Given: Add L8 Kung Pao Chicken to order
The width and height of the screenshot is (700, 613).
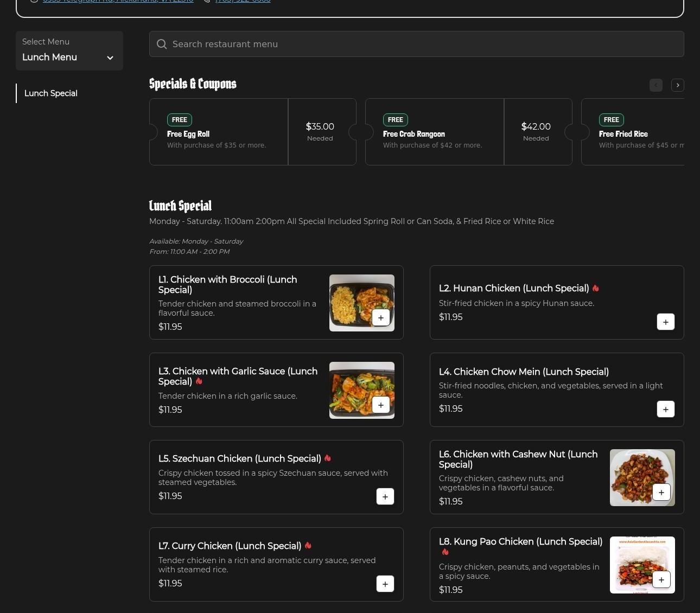Looking at the screenshot, I should (661, 579).
